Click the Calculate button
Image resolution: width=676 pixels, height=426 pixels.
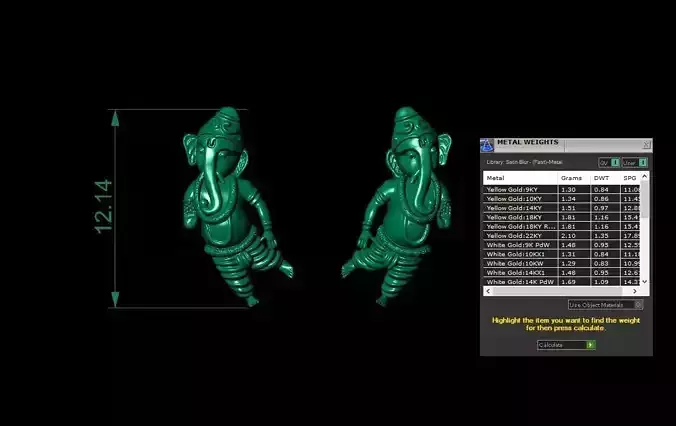pyautogui.click(x=566, y=345)
